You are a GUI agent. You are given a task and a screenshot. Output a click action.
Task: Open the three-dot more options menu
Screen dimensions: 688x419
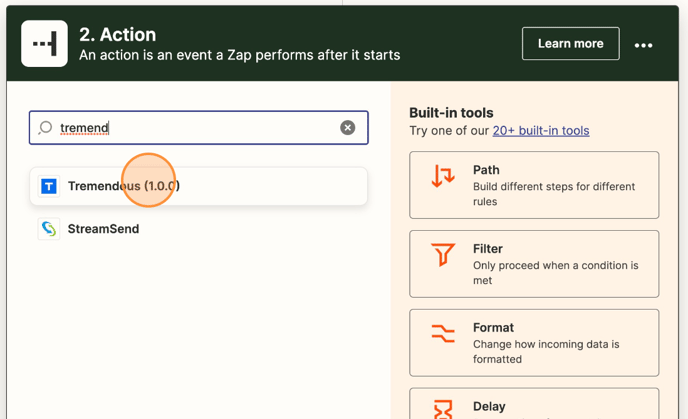(643, 45)
